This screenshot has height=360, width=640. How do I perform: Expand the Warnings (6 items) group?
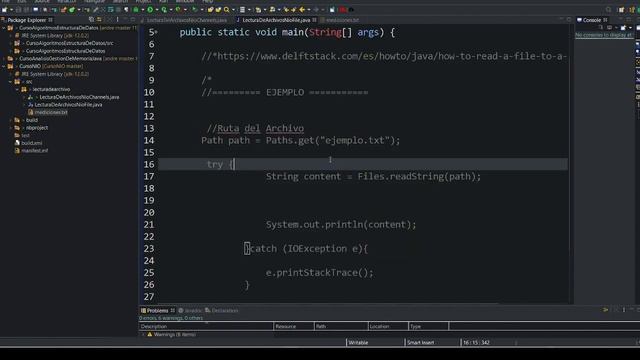tap(143, 334)
